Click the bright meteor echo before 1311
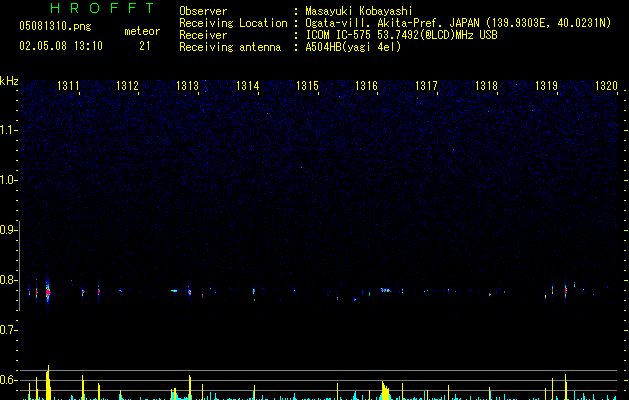629x400 pixels. (48, 292)
